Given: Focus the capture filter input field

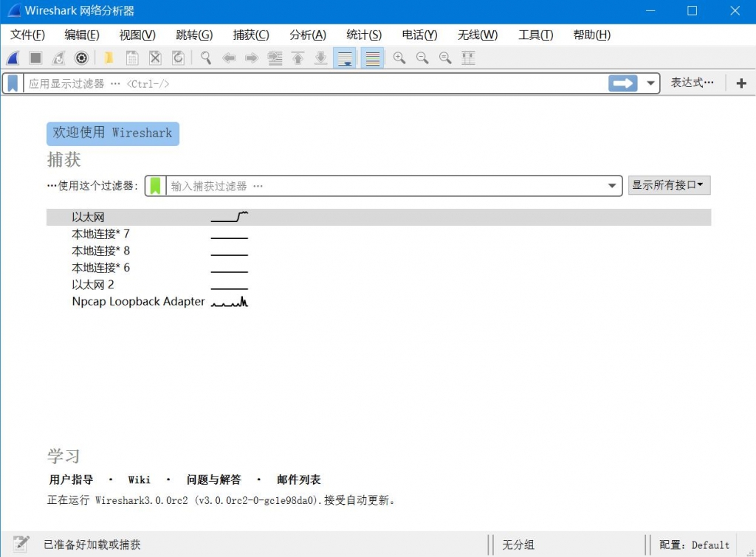Looking at the screenshot, I should 385,186.
